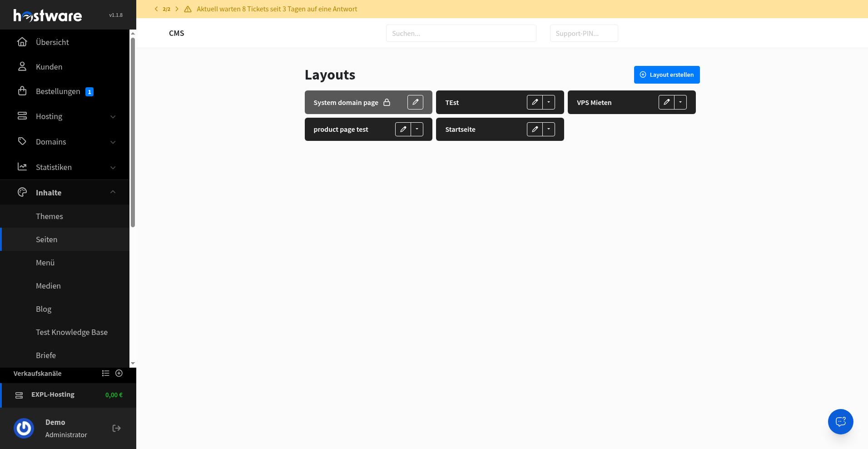The height and width of the screenshot is (449, 868).
Task: Click the Bestellungen badge showing 1
Action: coord(89,92)
